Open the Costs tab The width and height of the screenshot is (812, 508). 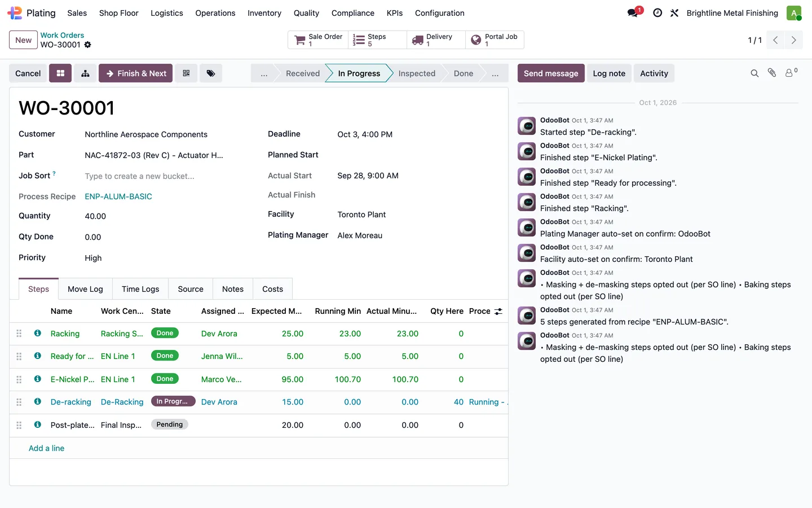pos(273,289)
